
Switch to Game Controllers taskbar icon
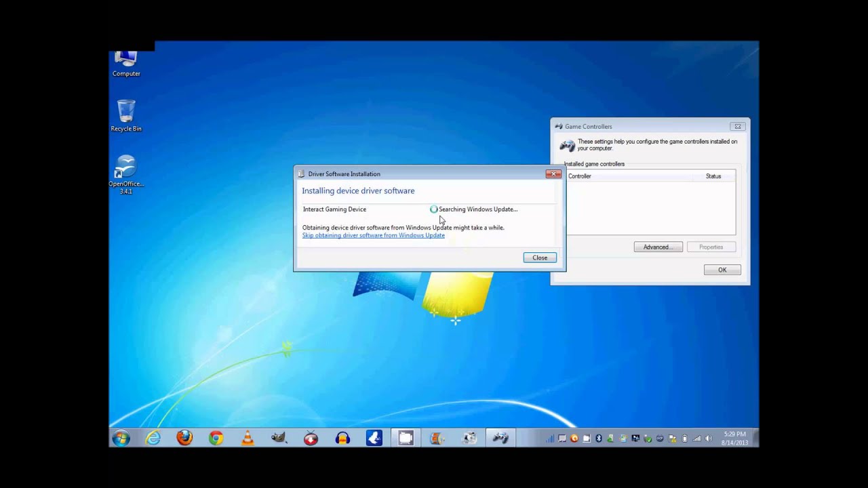point(500,439)
